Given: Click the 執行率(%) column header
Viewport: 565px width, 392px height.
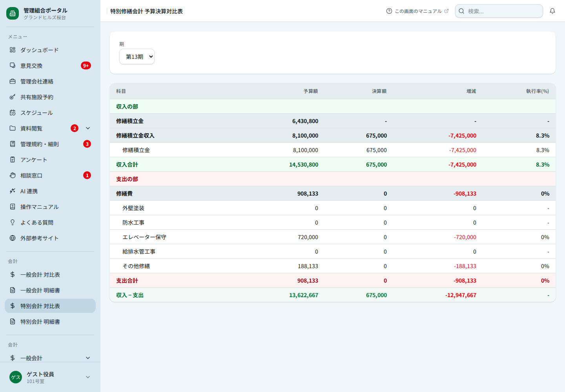Looking at the screenshot, I should (x=538, y=91).
